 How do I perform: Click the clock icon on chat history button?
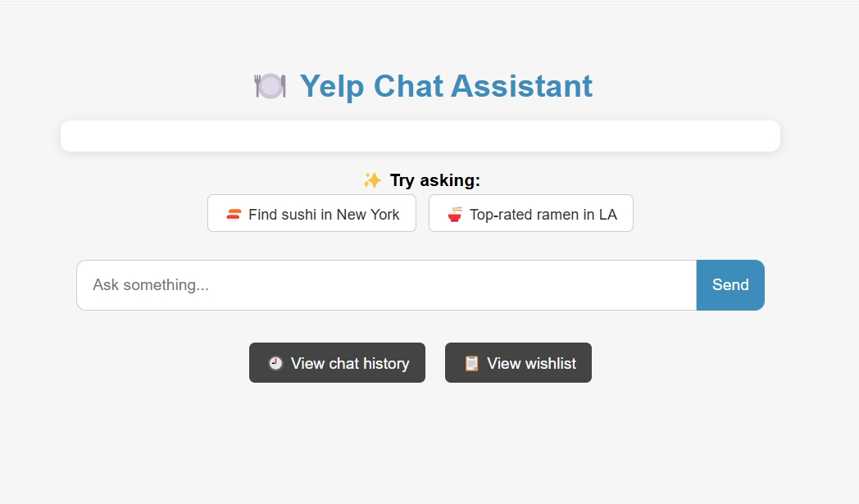coord(275,362)
